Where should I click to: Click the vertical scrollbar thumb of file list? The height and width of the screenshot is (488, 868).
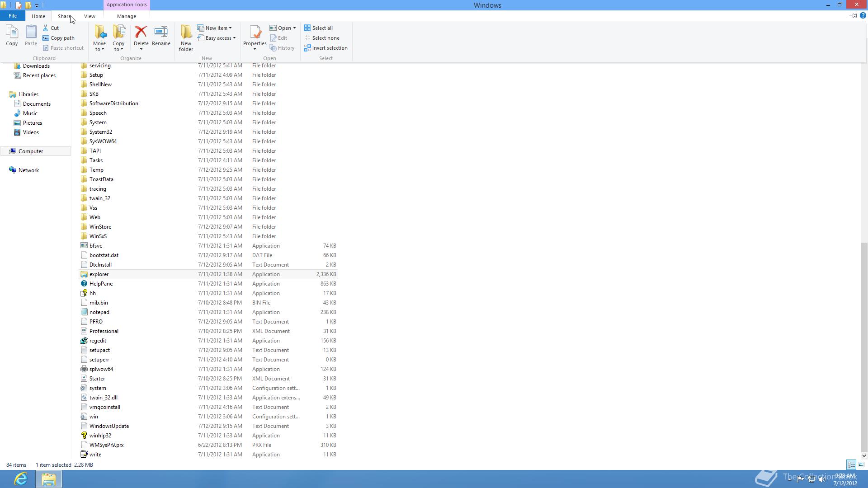click(x=864, y=347)
